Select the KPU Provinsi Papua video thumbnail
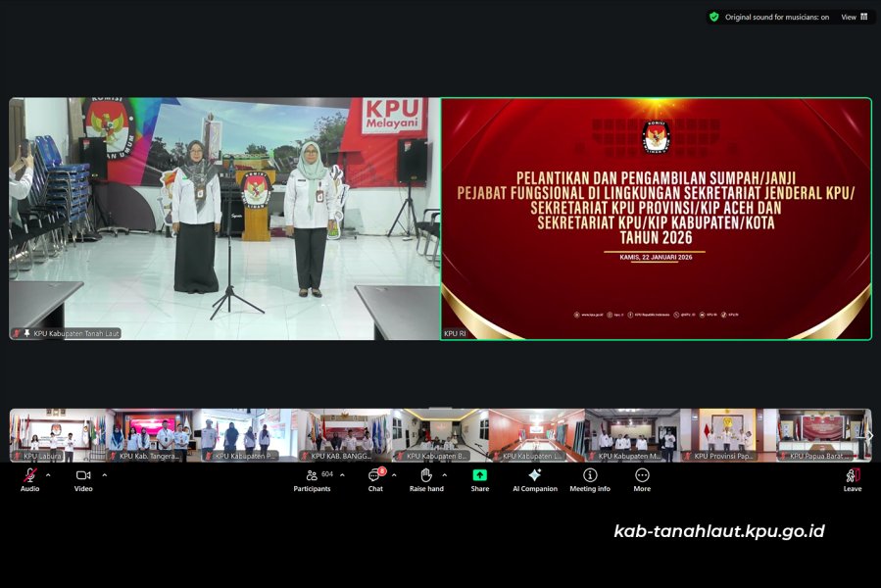The image size is (881, 588). [728, 434]
